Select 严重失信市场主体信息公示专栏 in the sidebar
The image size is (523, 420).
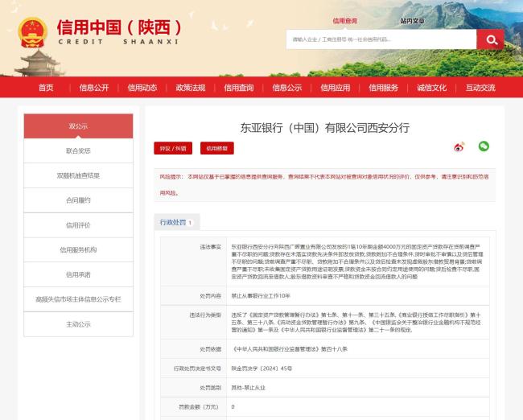(x=78, y=299)
